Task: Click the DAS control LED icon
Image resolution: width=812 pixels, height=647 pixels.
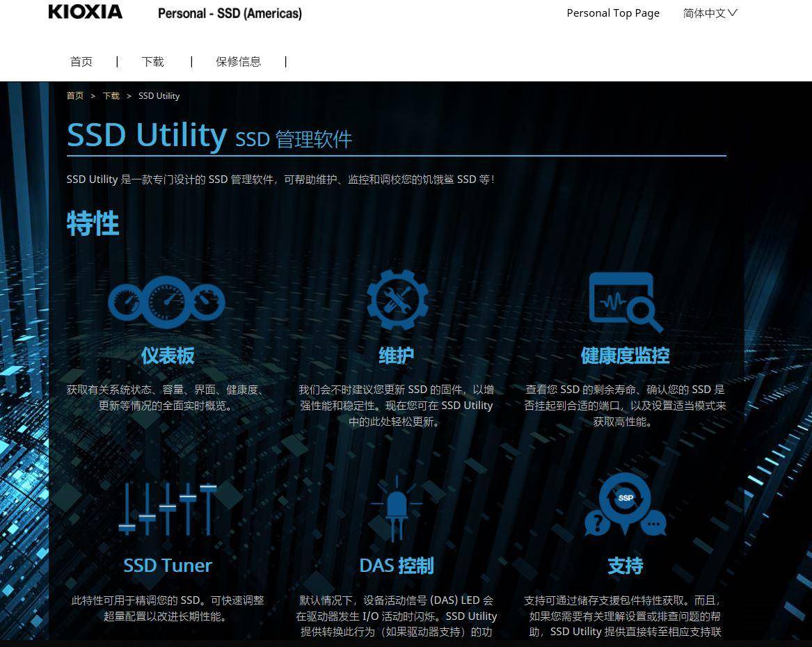Action: [397, 509]
